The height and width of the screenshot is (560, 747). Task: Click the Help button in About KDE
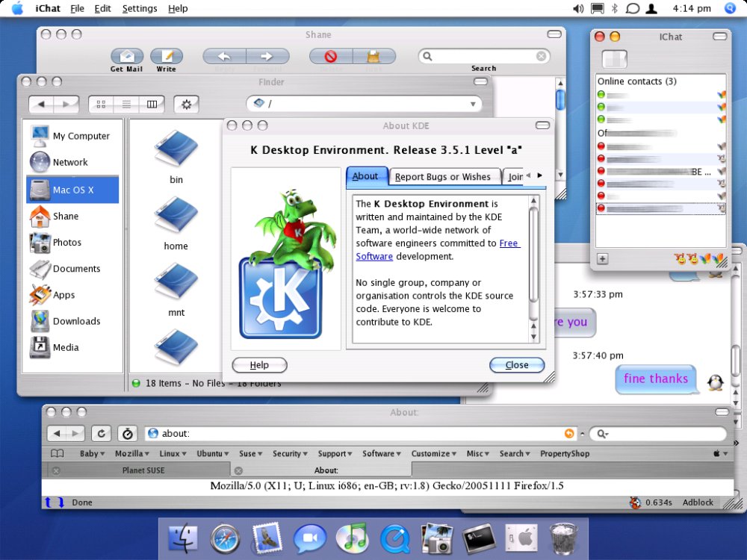click(259, 365)
